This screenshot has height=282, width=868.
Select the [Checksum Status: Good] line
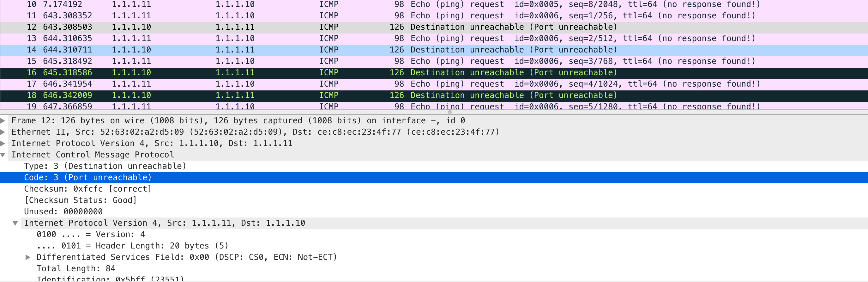tap(434, 200)
